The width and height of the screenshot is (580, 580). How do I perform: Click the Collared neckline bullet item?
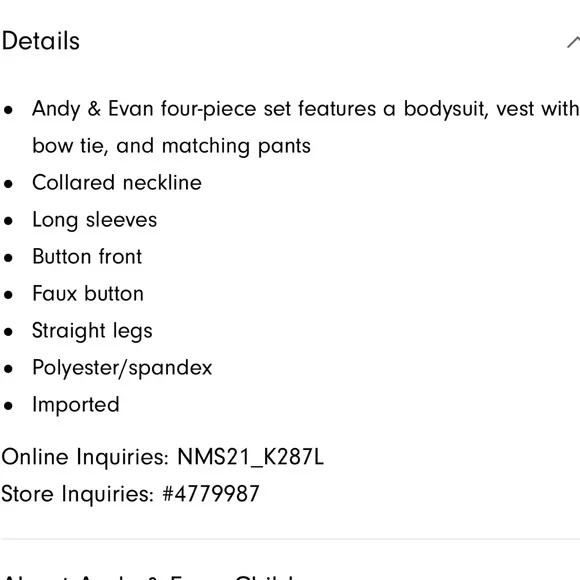117,183
